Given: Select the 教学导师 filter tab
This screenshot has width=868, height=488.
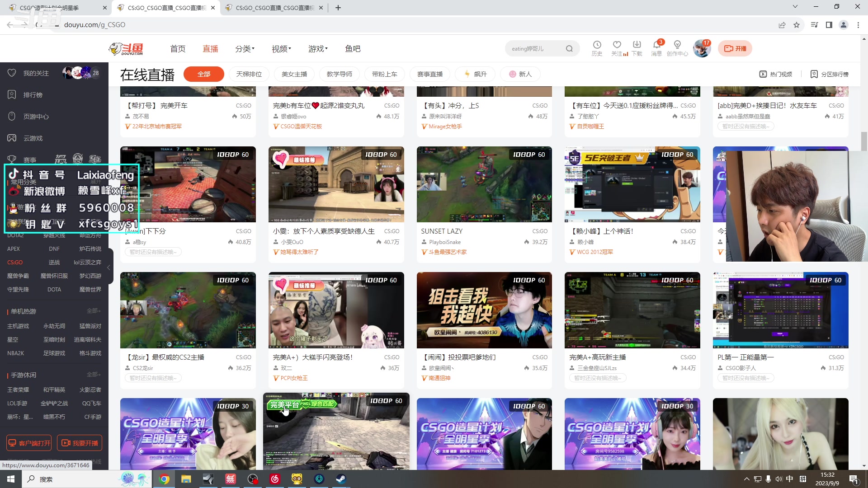Looking at the screenshot, I should [x=340, y=74].
